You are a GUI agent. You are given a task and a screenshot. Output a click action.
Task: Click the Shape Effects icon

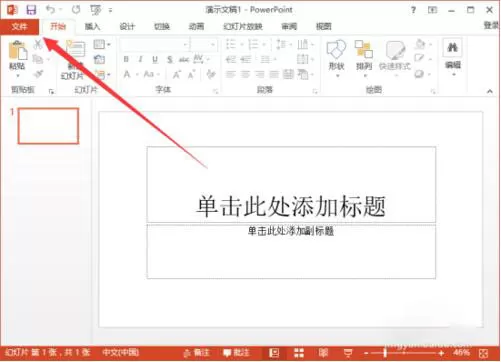[419, 74]
